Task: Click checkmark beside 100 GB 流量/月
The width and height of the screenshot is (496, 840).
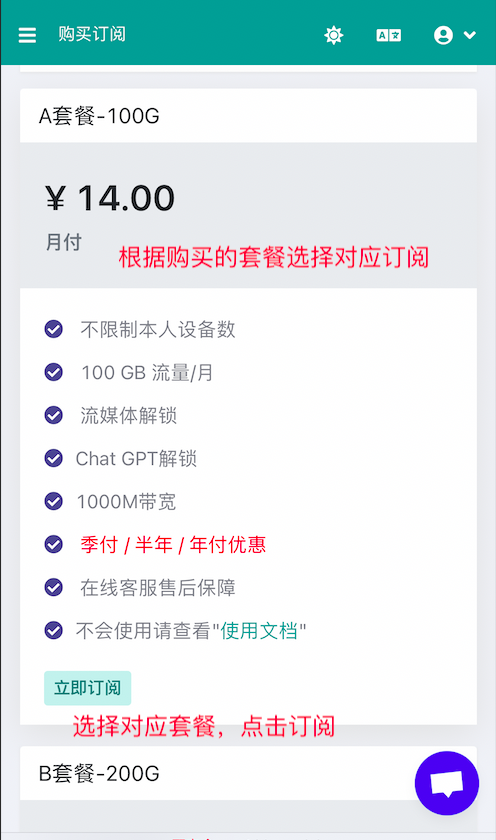Action: [54, 372]
